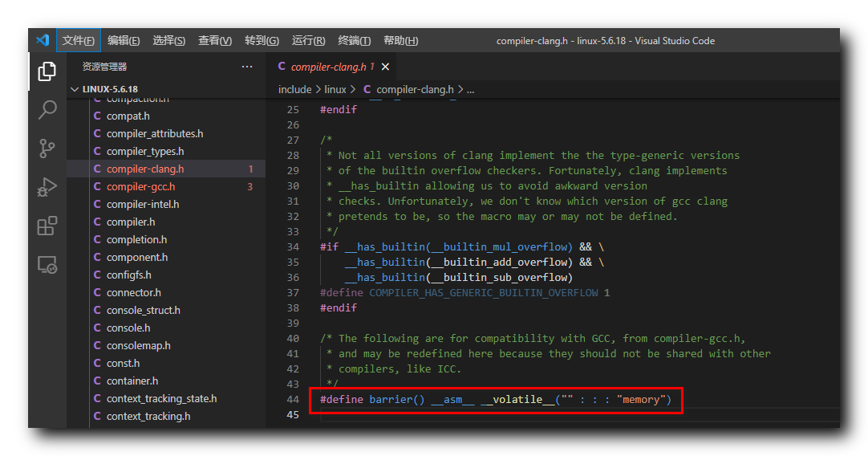Image resolution: width=868 pixels, height=456 pixels.
Task: Click the linux breadcrumb segment
Action: [x=335, y=89]
